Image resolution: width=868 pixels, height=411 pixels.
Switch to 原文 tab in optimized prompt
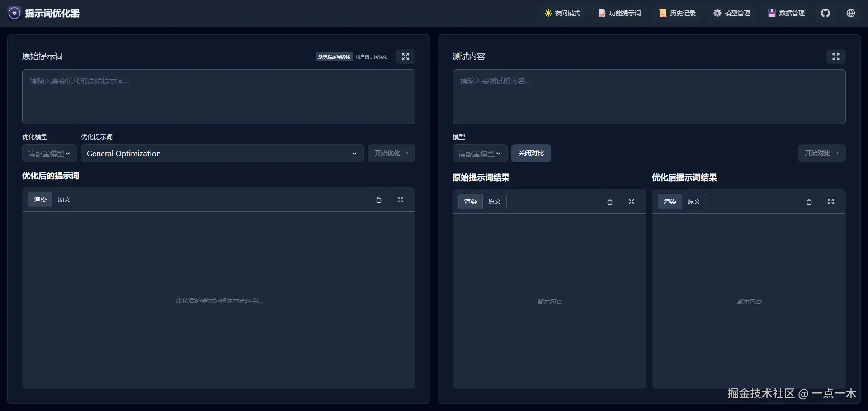tap(64, 199)
